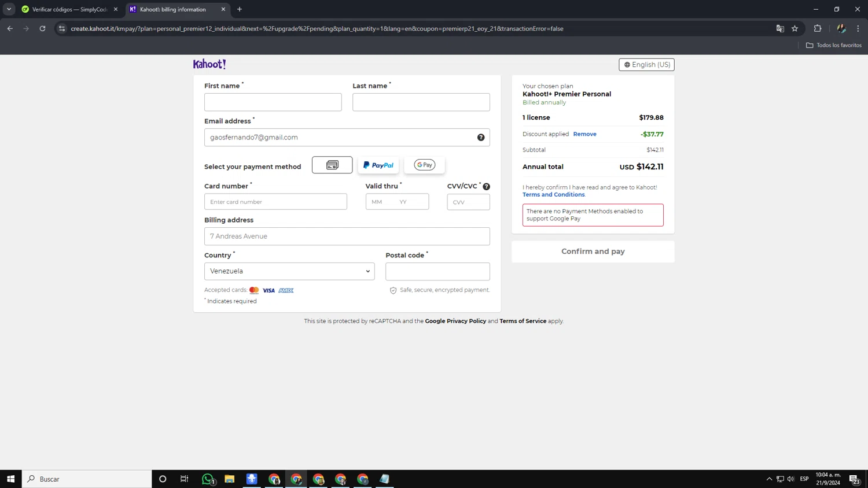Click the email address help icon
The width and height of the screenshot is (868, 488).
[481, 138]
